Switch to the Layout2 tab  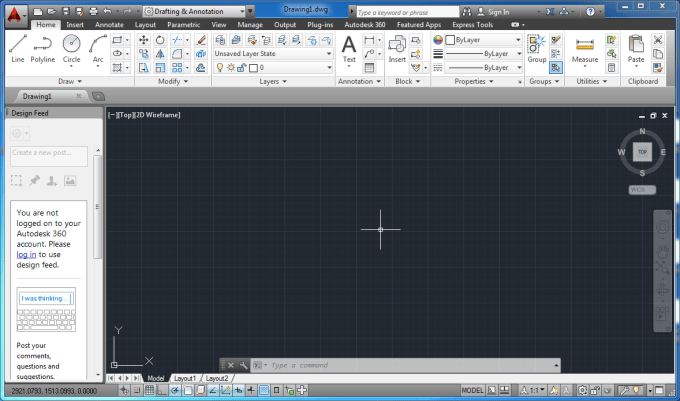tap(217, 378)
